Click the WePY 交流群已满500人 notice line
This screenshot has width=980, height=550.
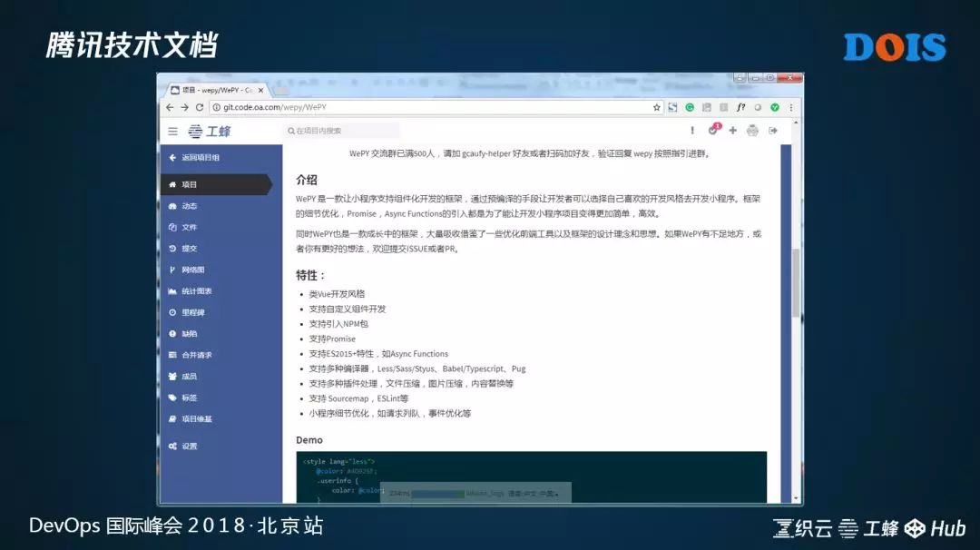coord(530,153)
